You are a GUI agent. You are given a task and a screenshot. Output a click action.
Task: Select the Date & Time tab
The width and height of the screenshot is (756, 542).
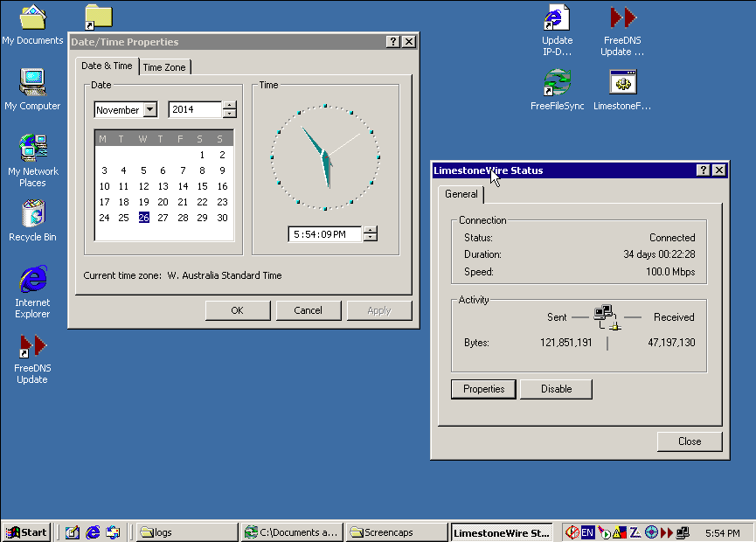pos(107,66)
